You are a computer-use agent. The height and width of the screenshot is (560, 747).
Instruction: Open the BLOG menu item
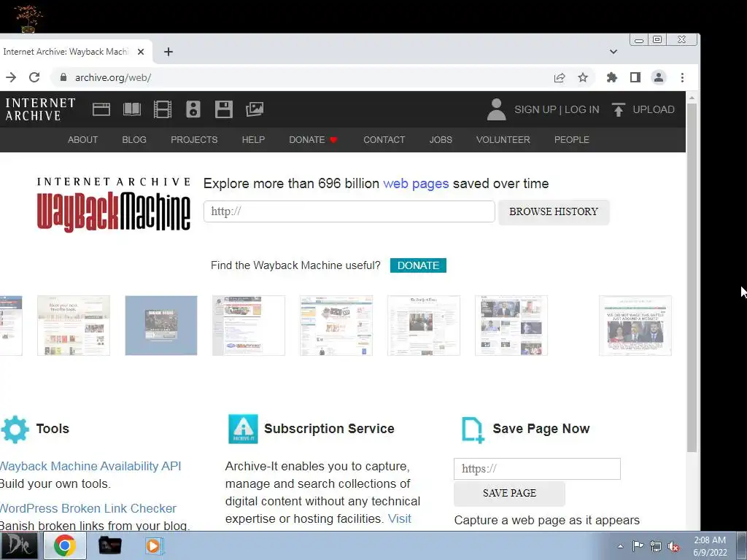[x=134, y=139]
